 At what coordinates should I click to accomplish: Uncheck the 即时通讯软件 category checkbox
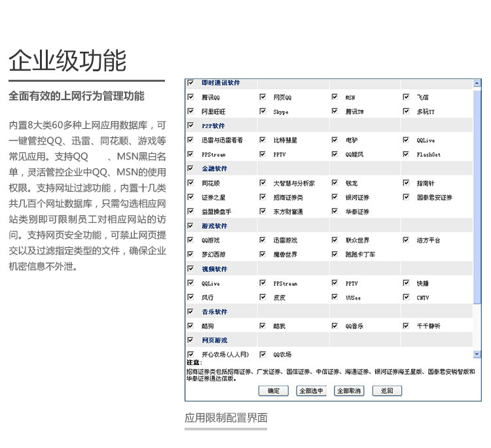[191, 83]
